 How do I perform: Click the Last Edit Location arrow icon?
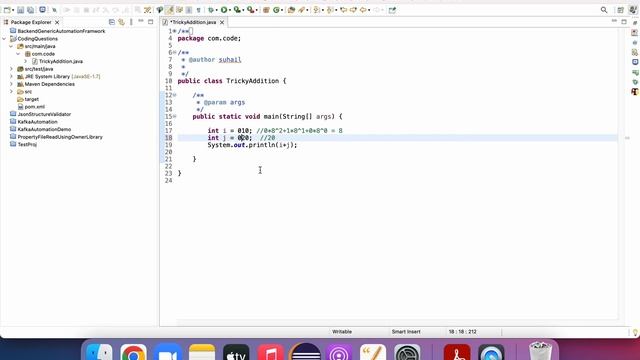click(x=343, y=10)
